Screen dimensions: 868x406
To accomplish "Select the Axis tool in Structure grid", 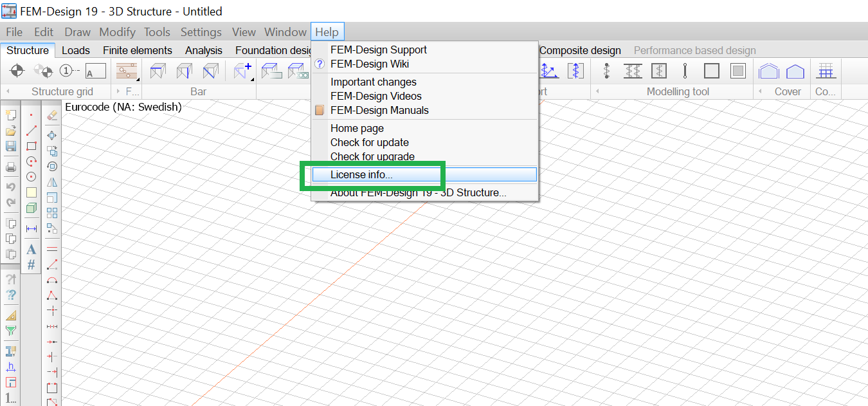I will [x=17, y=71].
